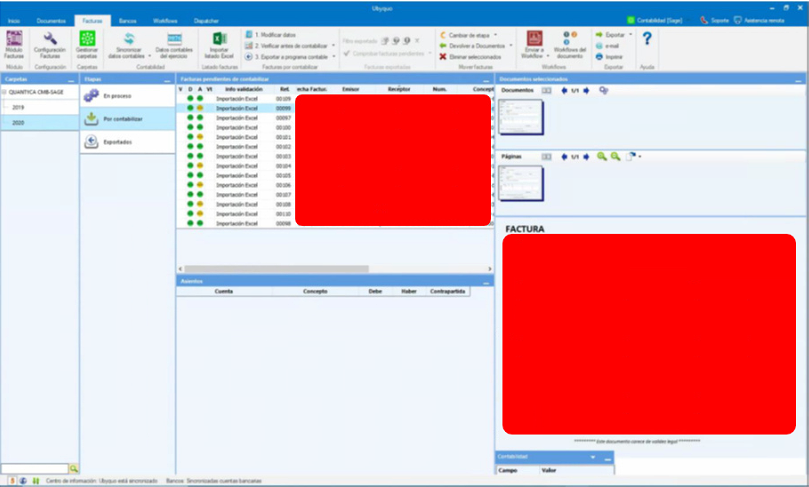Switch to Dispatcher tab
The image size is (809, 487).
click(x=206, y=21)
